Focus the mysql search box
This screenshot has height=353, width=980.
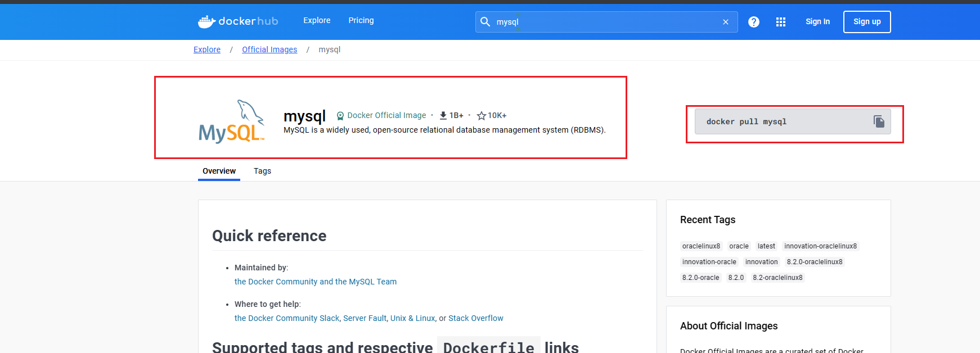click(606, 22)
